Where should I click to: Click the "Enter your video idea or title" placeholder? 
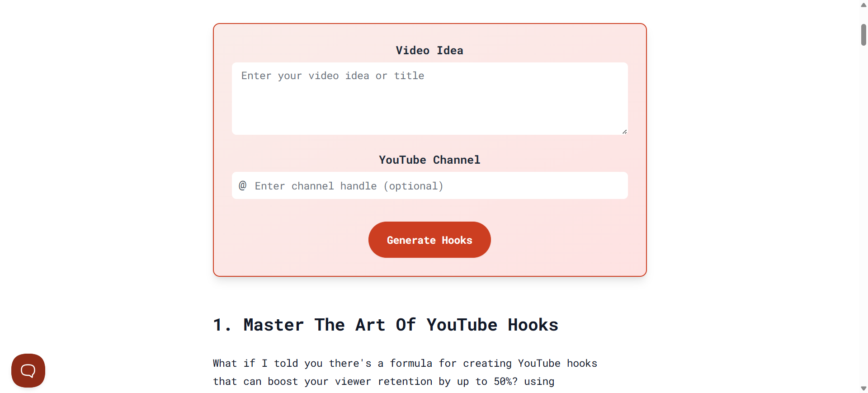click(333, 76)
